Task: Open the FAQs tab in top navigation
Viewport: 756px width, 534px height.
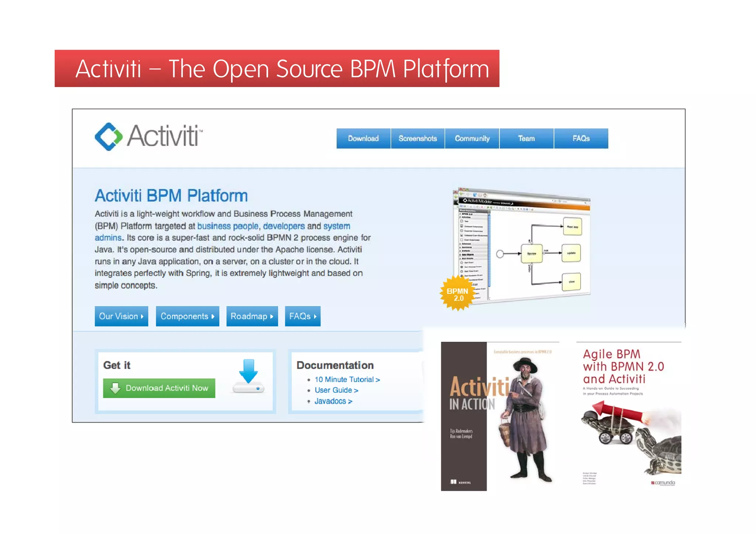Action: click(581, 138)
